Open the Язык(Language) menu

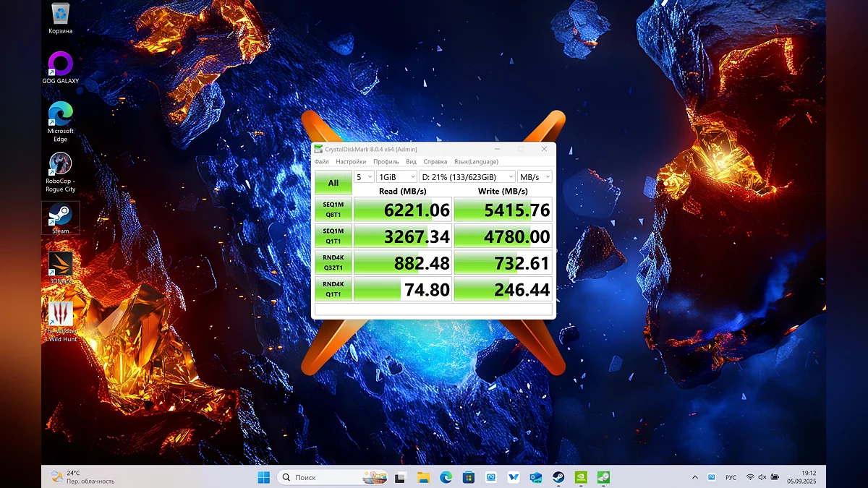coord(476,162)
